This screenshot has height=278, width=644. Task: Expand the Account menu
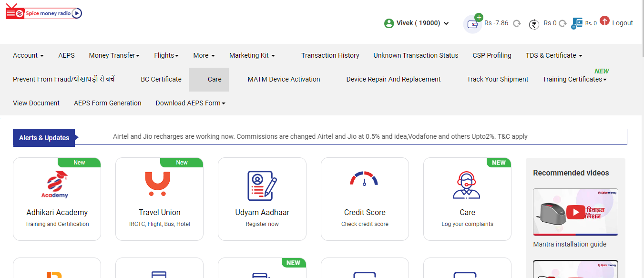[x=28, y=55]
